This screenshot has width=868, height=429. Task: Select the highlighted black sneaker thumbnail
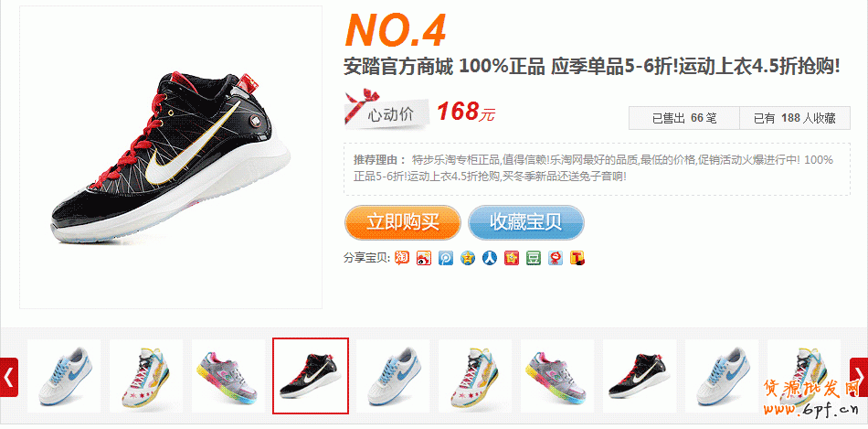pos(311,376)
